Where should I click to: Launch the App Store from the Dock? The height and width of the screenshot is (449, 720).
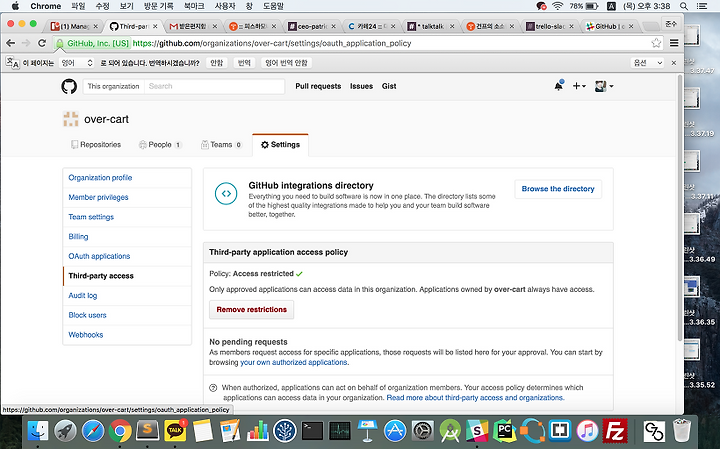(395, 431)
